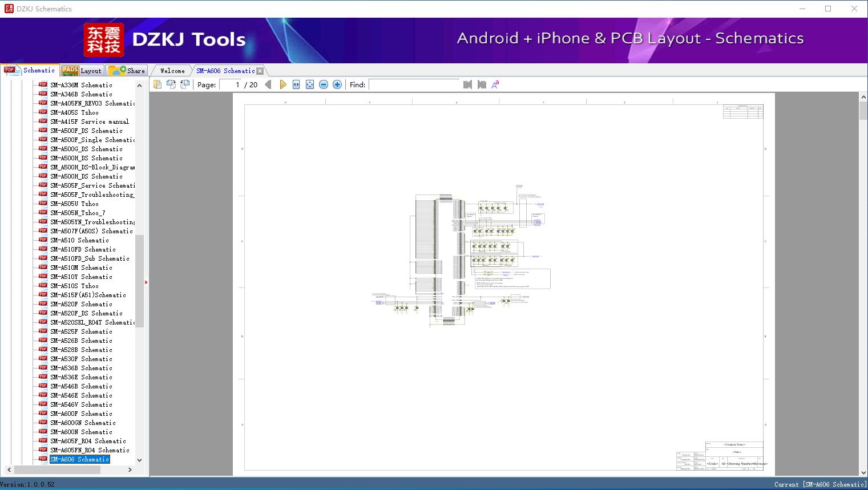Screen dimensions: 868x490
Task: Click the copy/bookmark icon in PDF toolbar
Action: (158, 84)
